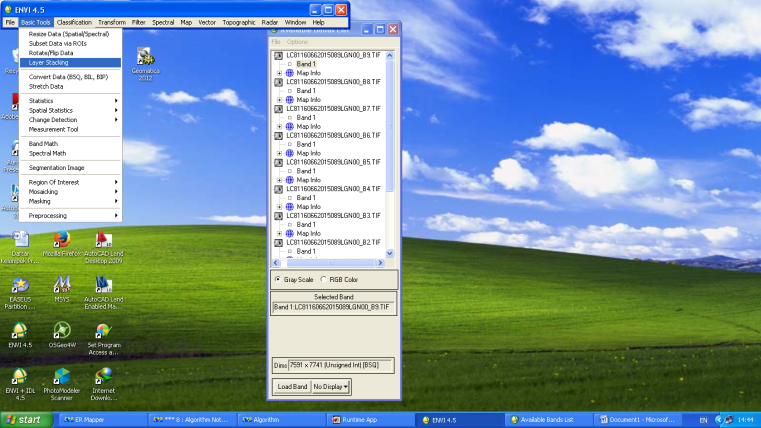
Task: Open Daftar Kelompok desktop document
Action: point(20,247)
